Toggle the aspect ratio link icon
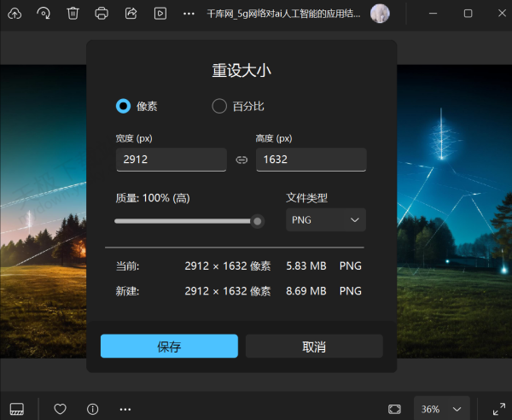Image resolution: width=512 pixels, height=420 pixels. coord(241,160)
